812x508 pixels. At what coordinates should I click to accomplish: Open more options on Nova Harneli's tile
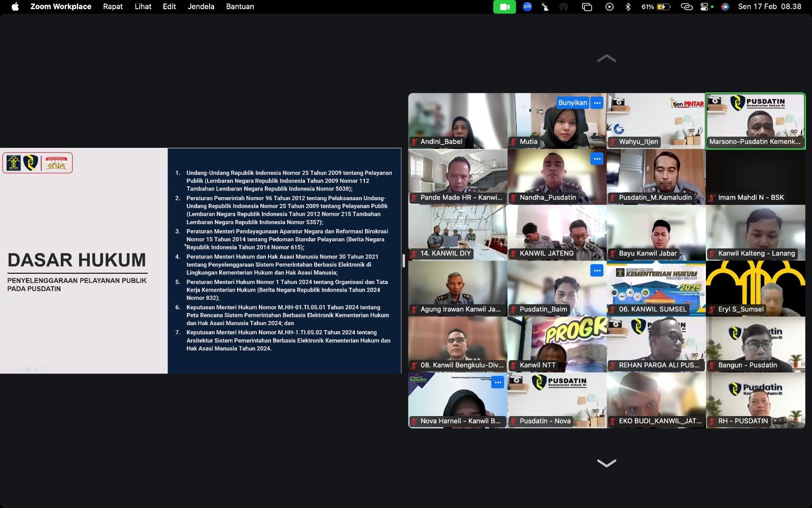point(498,383)
